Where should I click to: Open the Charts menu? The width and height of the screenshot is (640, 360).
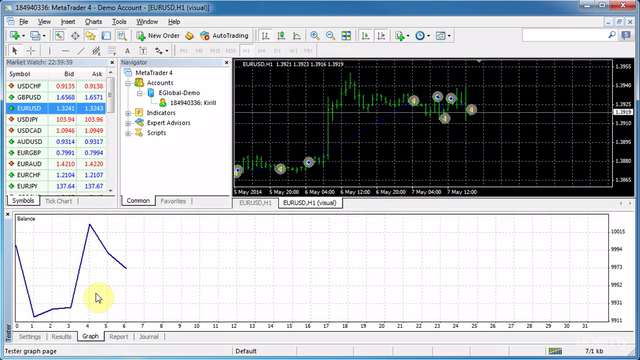coord(93,22)
